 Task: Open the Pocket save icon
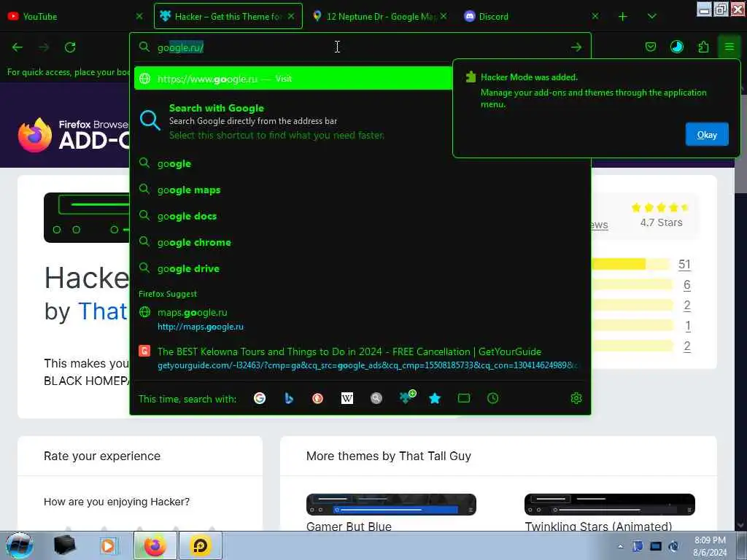[650, 47]
